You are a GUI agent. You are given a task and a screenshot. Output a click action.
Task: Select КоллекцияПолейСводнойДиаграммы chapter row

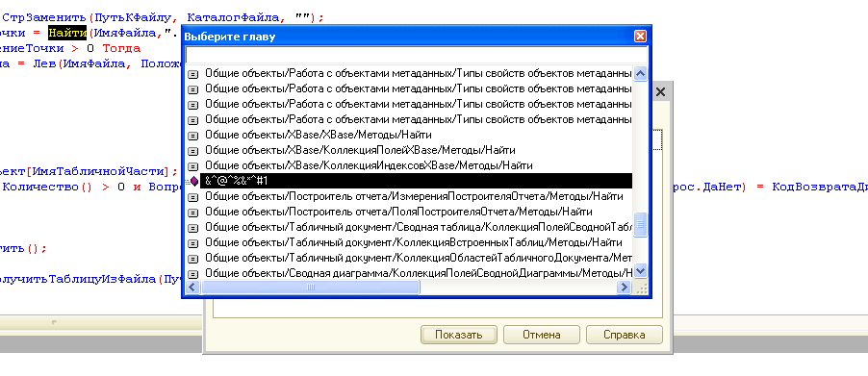click(418, 273)
